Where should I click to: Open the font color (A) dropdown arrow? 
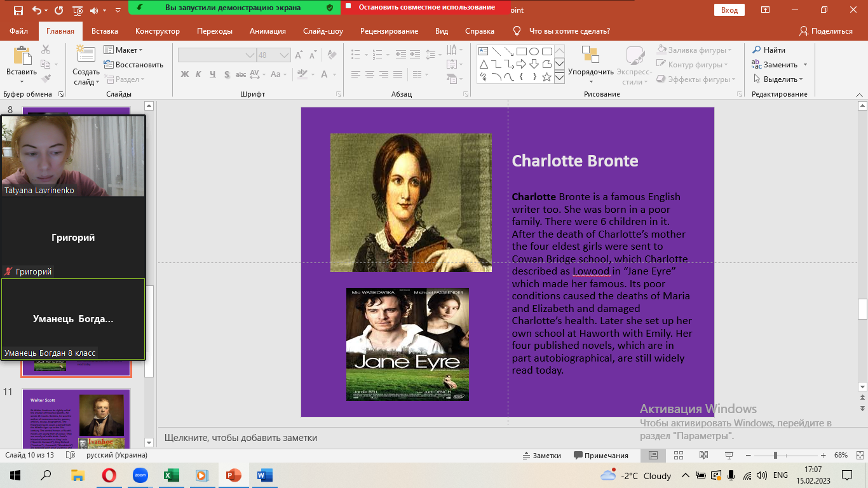pos(334,74)
